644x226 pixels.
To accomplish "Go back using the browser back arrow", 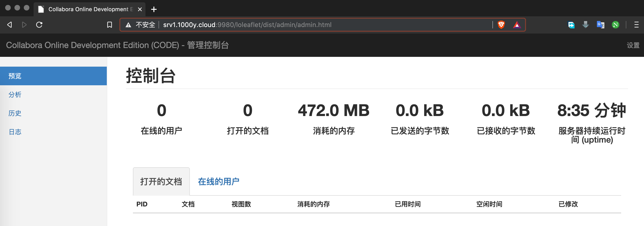I will (10, 25).
